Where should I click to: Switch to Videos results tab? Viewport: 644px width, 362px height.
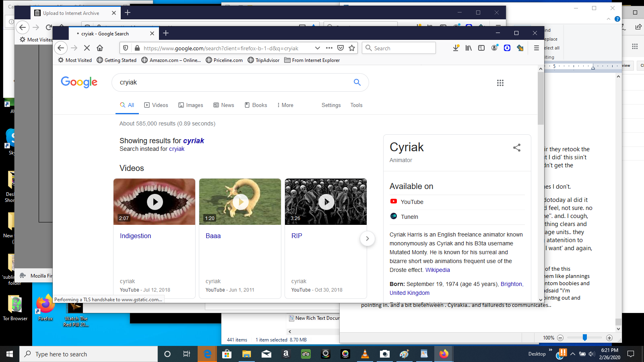156,105
